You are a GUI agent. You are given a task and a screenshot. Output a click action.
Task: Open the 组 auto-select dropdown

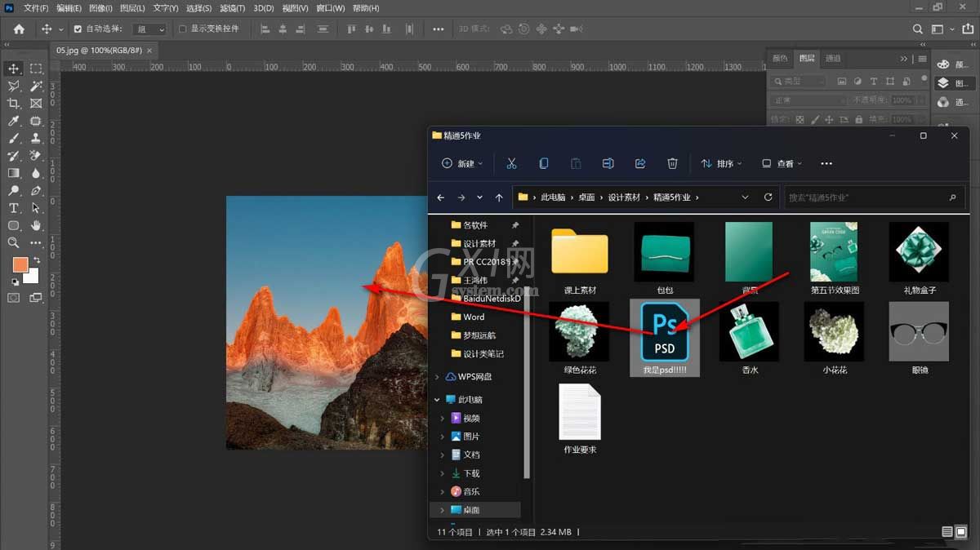click(151, 29)
